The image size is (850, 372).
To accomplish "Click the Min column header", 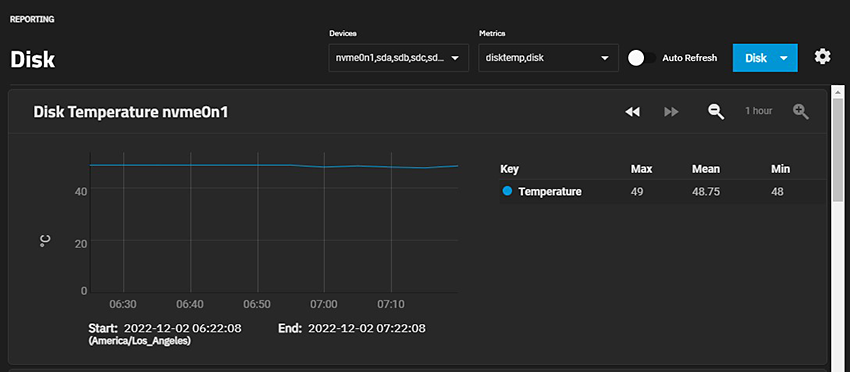I will (x=781, y=169).
